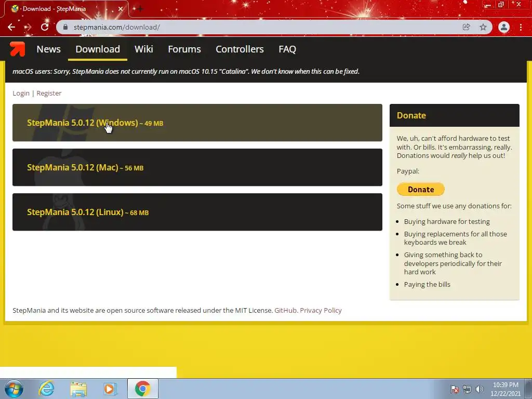Viewport: 532px width, 399px height.
Task: Click the 'Paypal:' label
Action: (x=408, y=171)
